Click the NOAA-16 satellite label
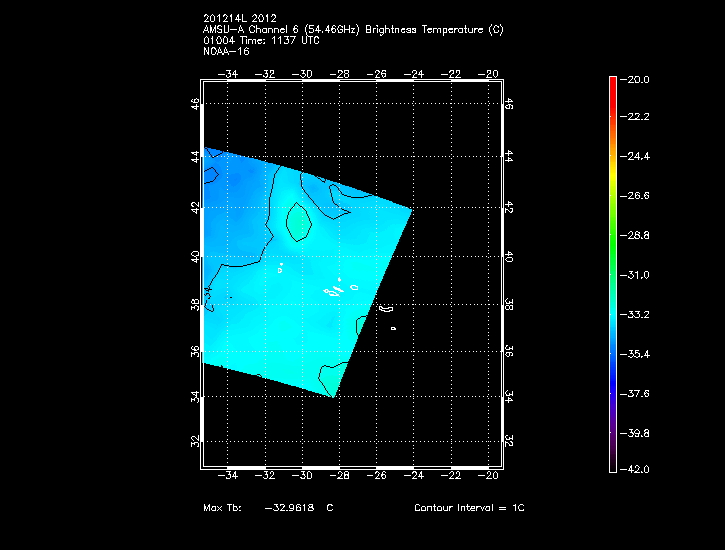 225,51
